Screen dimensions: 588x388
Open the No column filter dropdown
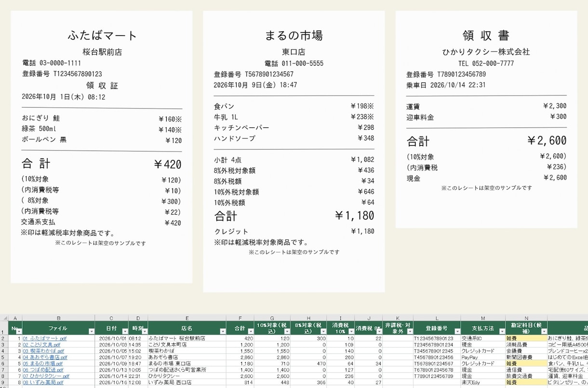click(x=19, y=332)
